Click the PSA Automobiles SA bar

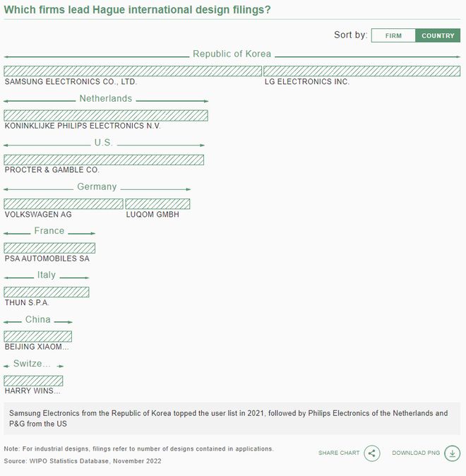49,248
